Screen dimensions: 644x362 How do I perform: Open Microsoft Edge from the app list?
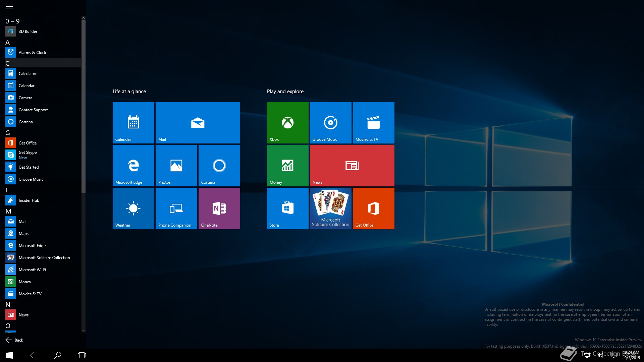click(x=43, y=246)
